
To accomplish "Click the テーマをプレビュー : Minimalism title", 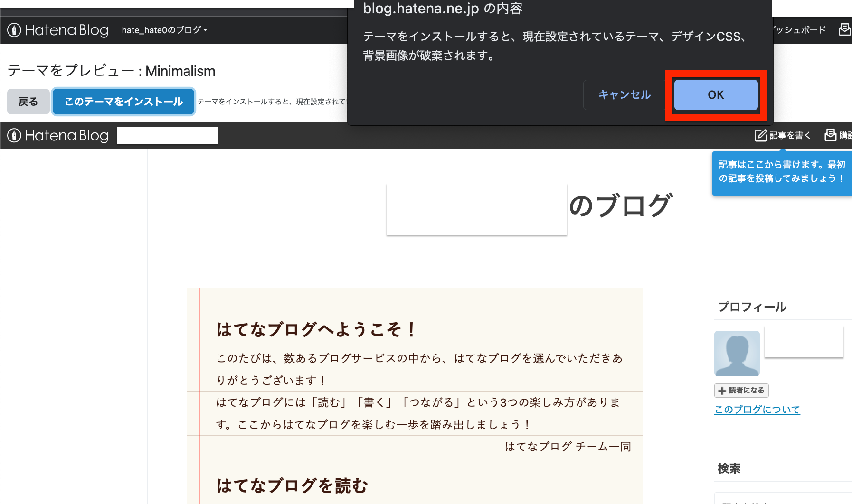I will (112, 71).
